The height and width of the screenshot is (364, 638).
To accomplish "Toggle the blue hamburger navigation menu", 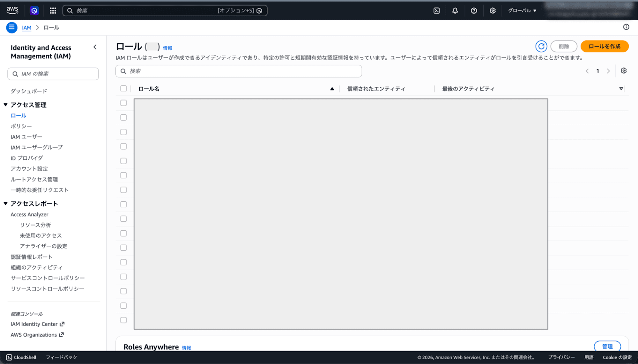I will click(12, 27).
